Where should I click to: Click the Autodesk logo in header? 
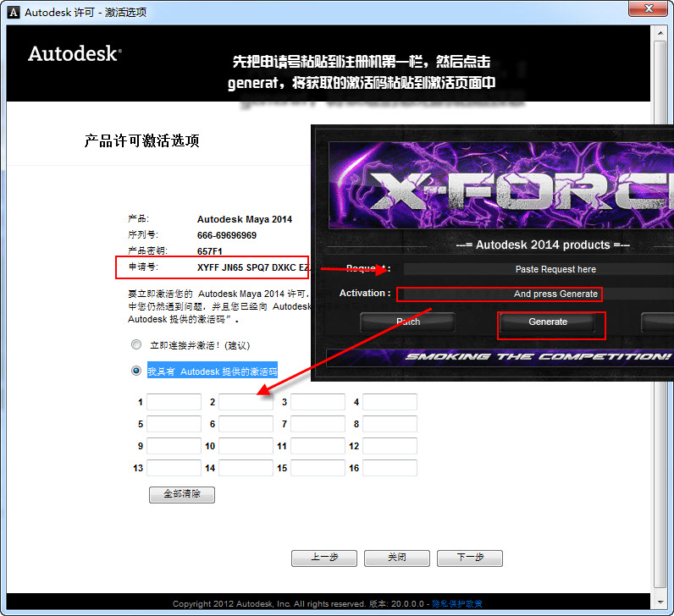(75, 53)
